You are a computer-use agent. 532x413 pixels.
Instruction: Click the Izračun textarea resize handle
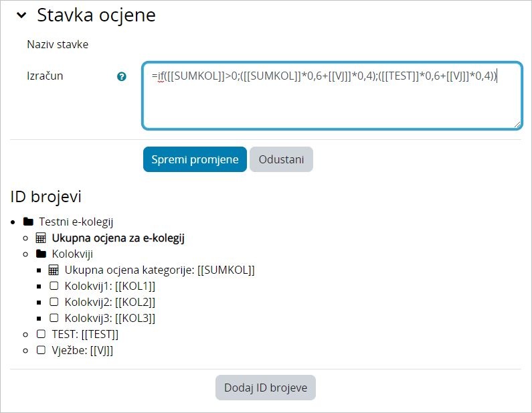(517, 125)
